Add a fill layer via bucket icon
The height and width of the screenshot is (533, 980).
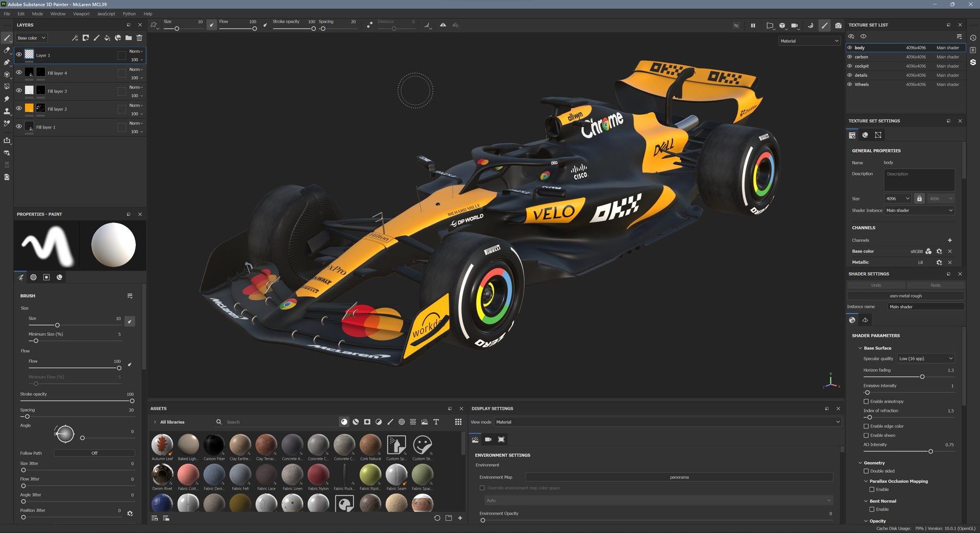[107, 38]
